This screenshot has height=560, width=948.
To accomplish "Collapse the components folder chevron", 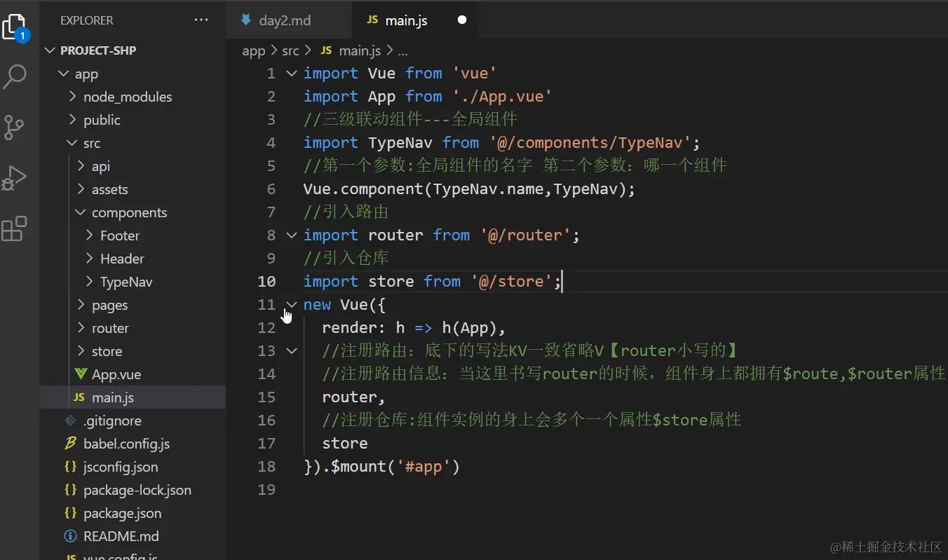I will pos(81,212).
